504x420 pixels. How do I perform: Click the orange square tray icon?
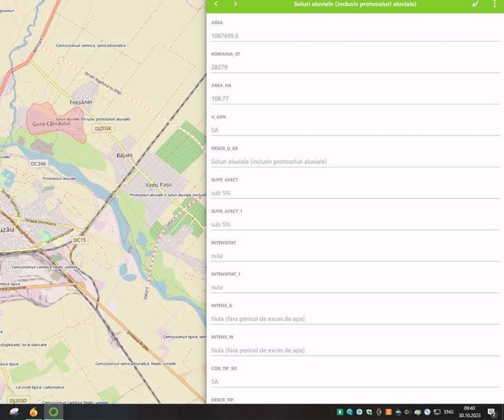pos(389,412)
